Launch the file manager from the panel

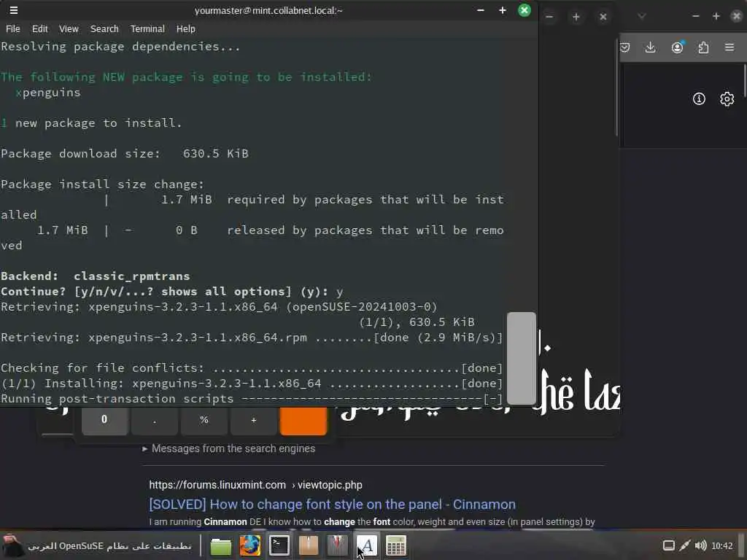click(220, 545)
